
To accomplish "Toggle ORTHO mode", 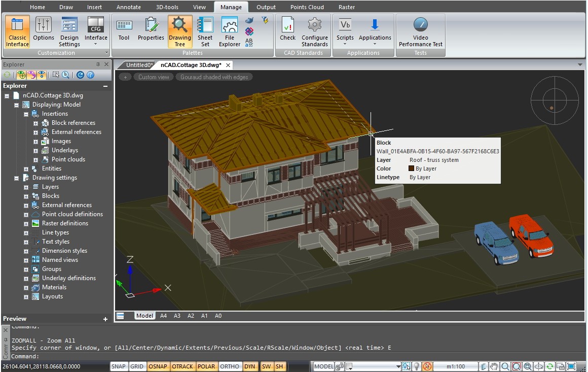I will [230, 366].
